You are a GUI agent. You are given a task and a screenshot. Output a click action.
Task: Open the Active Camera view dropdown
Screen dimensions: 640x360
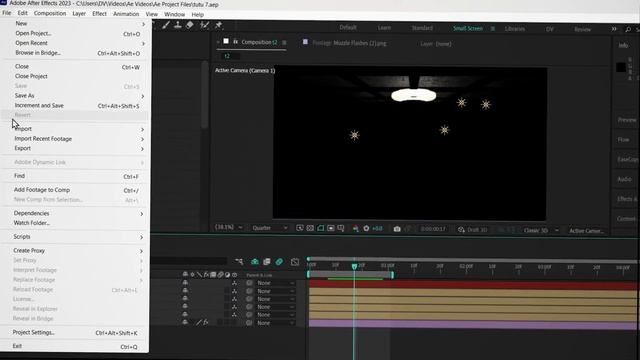pyautogui.click(x=586, y=231)
